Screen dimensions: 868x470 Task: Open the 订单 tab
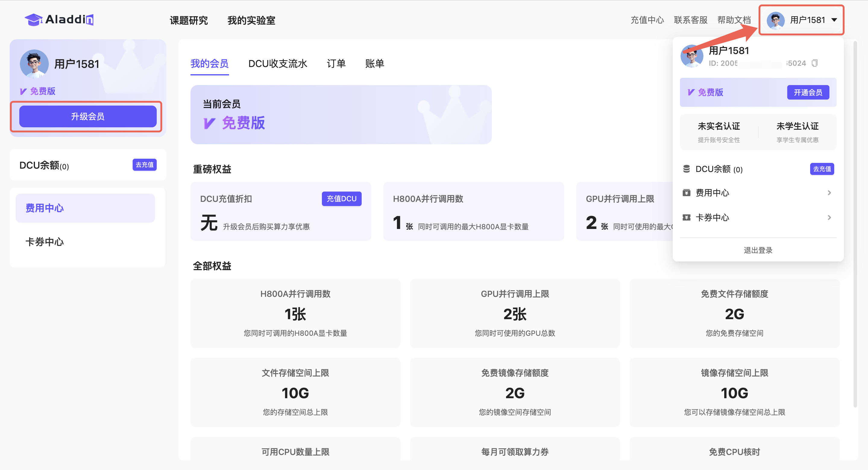click(336, 63)
